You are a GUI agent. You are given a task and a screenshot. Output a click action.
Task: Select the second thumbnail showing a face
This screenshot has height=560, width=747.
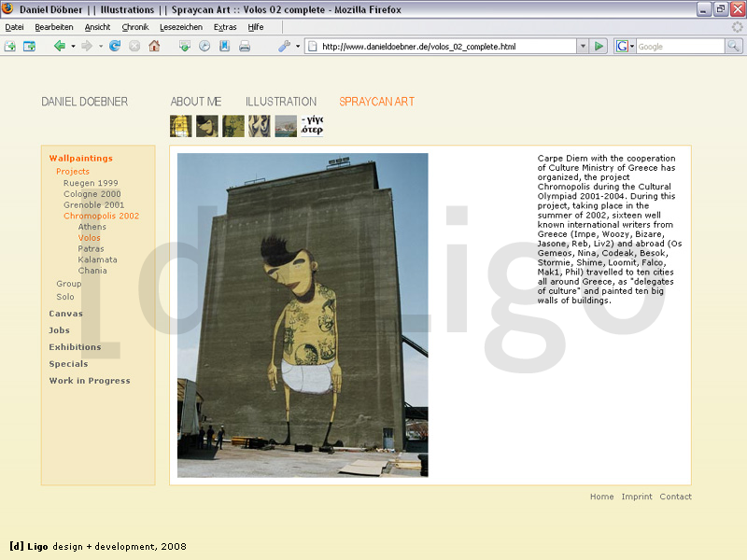click(207, 126)
